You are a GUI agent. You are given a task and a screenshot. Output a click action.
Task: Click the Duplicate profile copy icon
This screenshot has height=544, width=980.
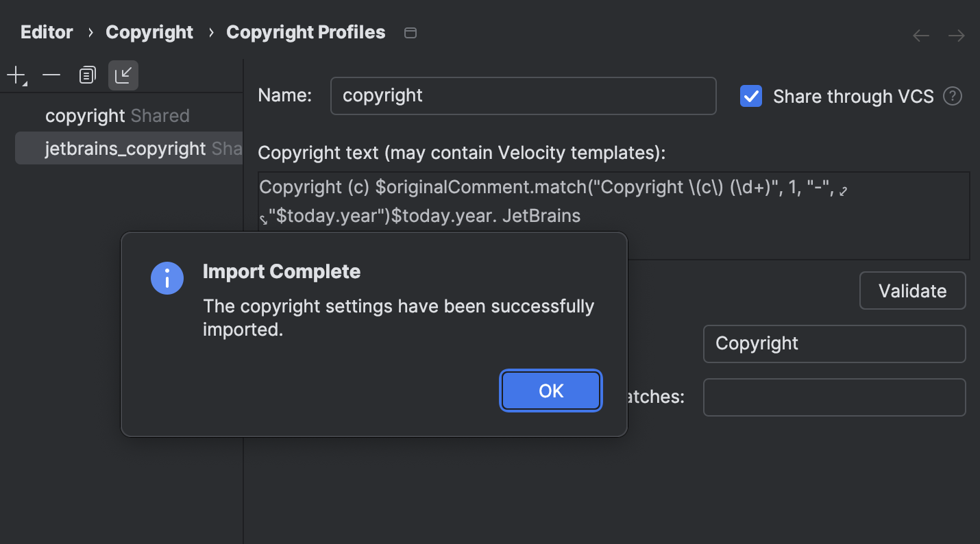(x=87, y=75)
